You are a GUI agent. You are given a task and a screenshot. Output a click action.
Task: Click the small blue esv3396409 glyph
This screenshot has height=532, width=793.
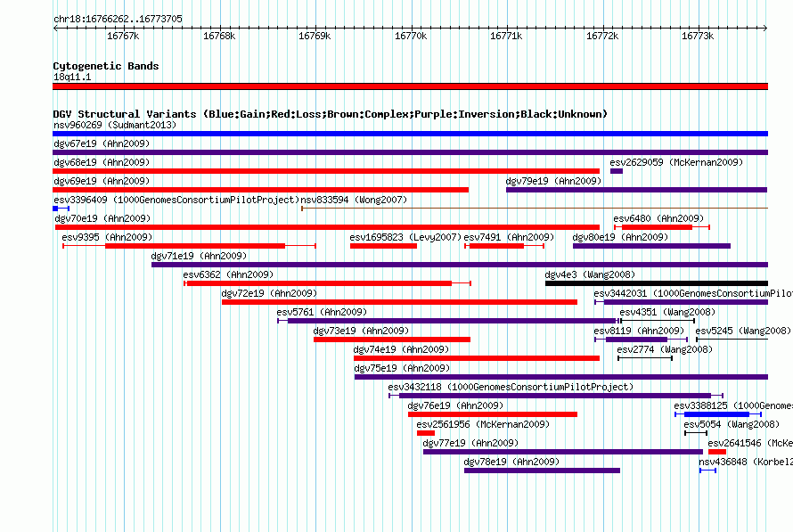[61, 209]
